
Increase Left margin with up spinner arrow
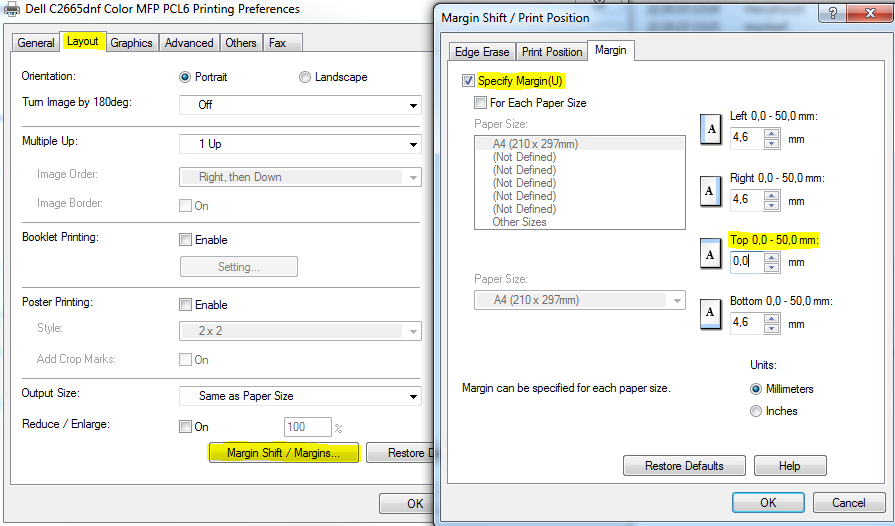pos(772,133)
